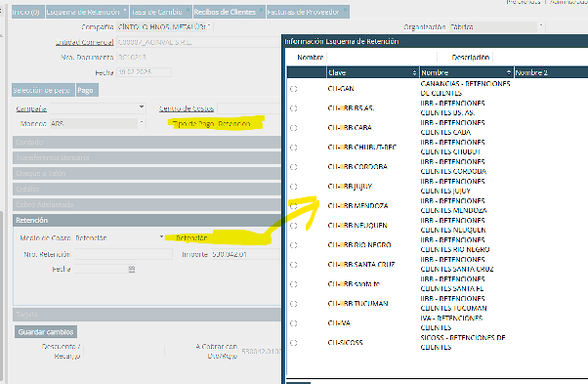Select the radio button for CLI-GAN

pyautogui.click(x=294, y=89)
